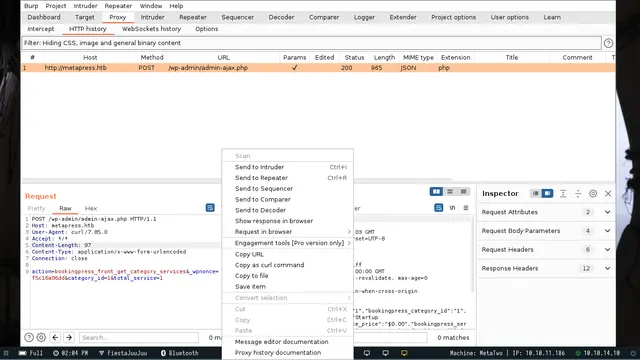Click the yellow monitor icon in taskbar
Screen dimensions: 640x360
[x=404, y=353]
